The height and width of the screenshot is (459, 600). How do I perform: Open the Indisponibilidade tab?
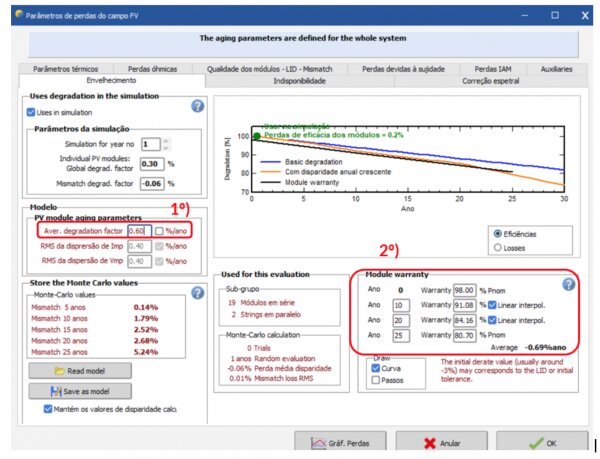pyautogui.click(x=298, y=79)
